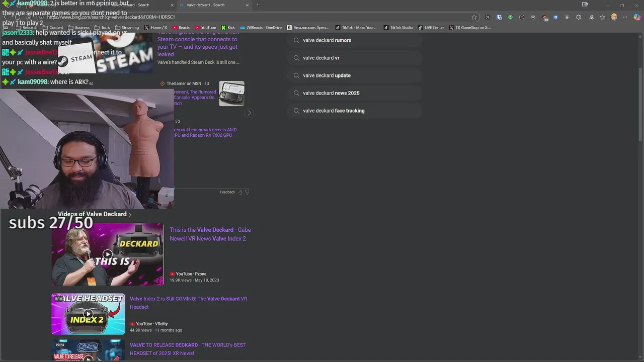This screenshot has width=644, height=362.
Task: Open the LIVE Center bookmark
Action: click(431, 28)
